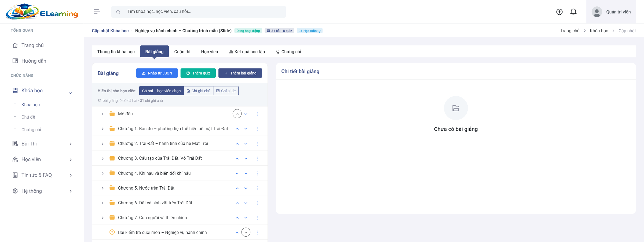Open the Kết quả học tập tab
Screen dimensions: 644x242
coord(247,52)
